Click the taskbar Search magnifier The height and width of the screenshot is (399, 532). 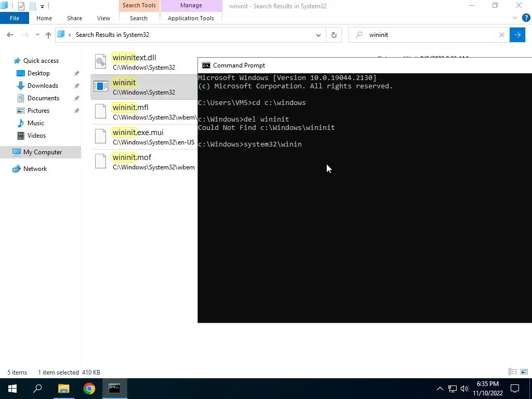(x=37, y=389)
